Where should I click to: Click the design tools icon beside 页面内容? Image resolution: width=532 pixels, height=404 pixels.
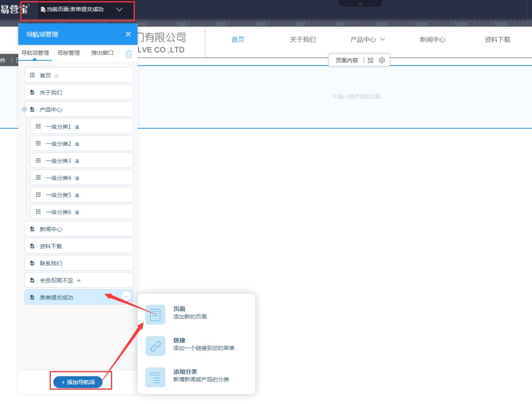point(371,60)
